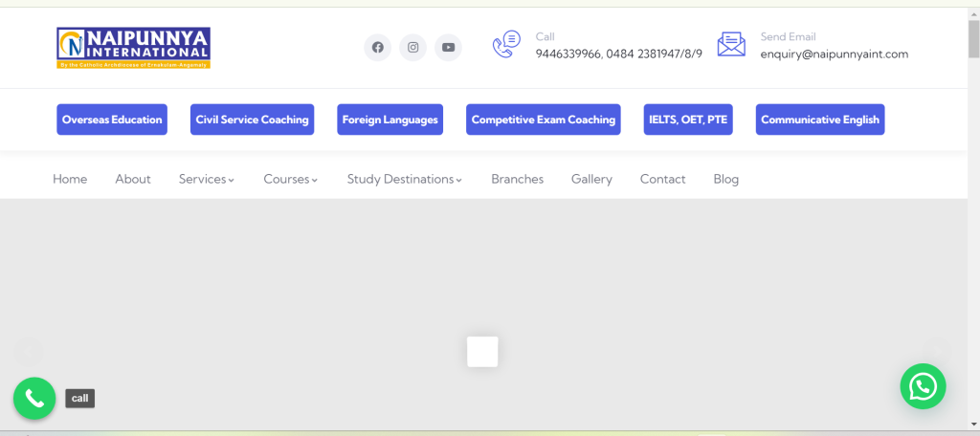Click the Overseas Education button
Image resolution: width=980 pixels, height=436 pixels.
112,120
